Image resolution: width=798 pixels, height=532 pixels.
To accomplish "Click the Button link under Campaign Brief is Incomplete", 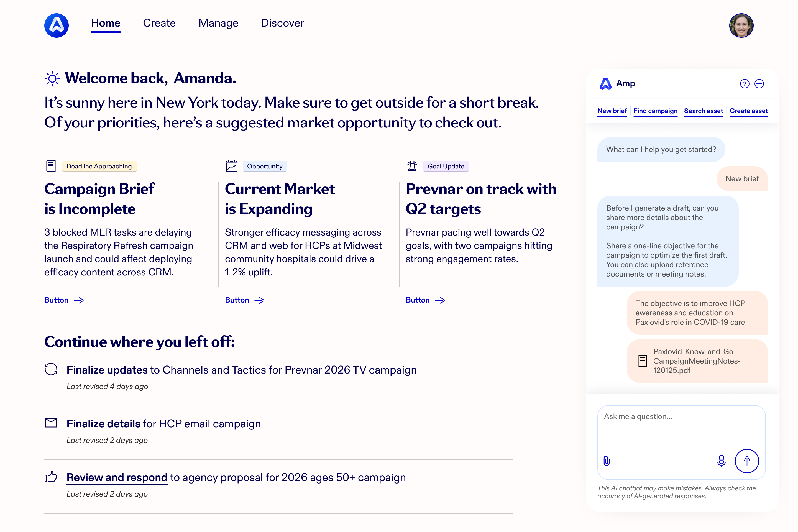I will tap(56, 300).
